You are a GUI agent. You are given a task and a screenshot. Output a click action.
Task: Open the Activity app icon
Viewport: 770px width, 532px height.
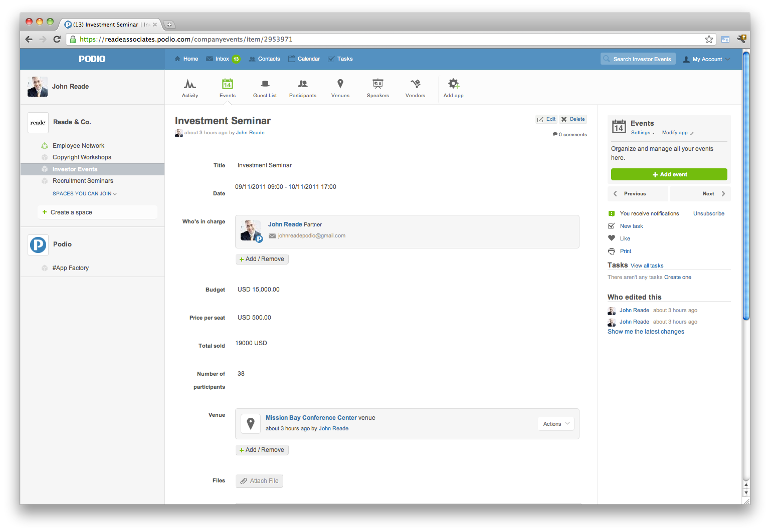coord(189,84)
